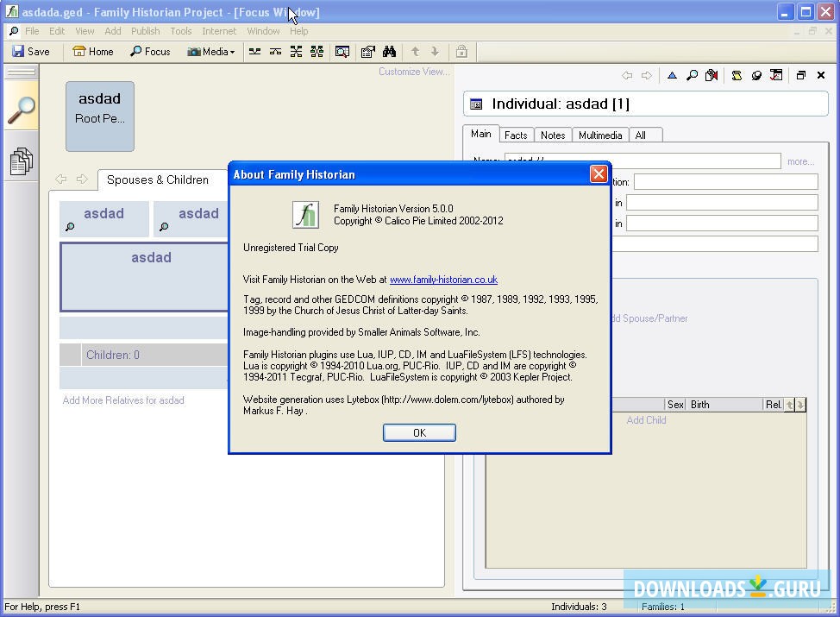Click the more... link beside Name field
Image resolution: width=840 pixels, height=617 pixels.
(x=800, y=161)
